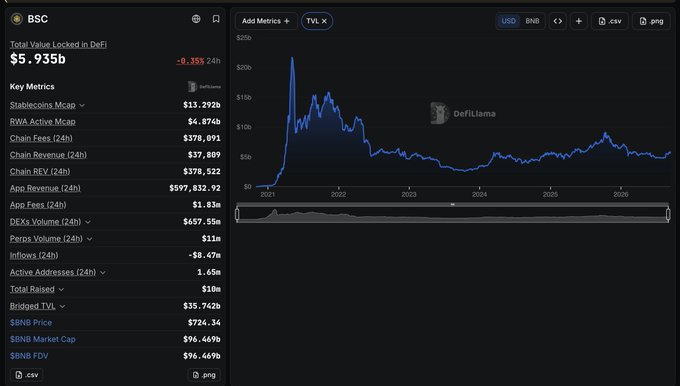Image resolution: width=680 pixels, height=386 pixels.
Task: Click the -$8.47m inflows value
Action: (204, 255)
